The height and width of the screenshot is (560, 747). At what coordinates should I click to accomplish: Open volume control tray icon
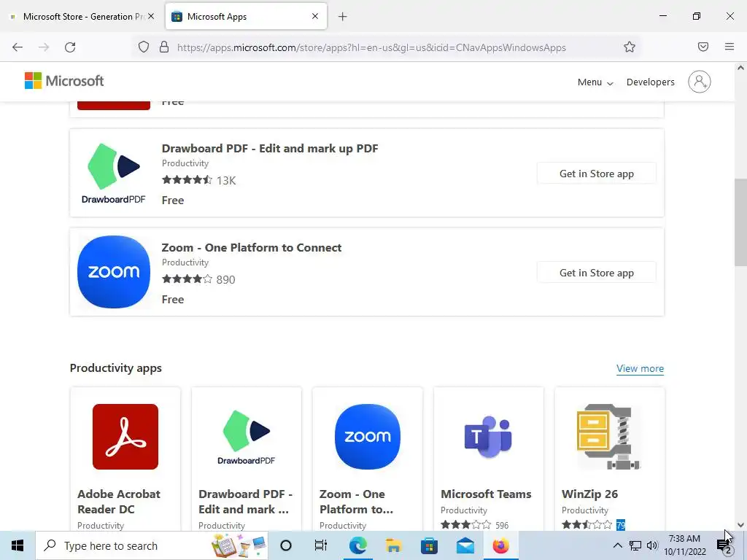tap(652, 545)
